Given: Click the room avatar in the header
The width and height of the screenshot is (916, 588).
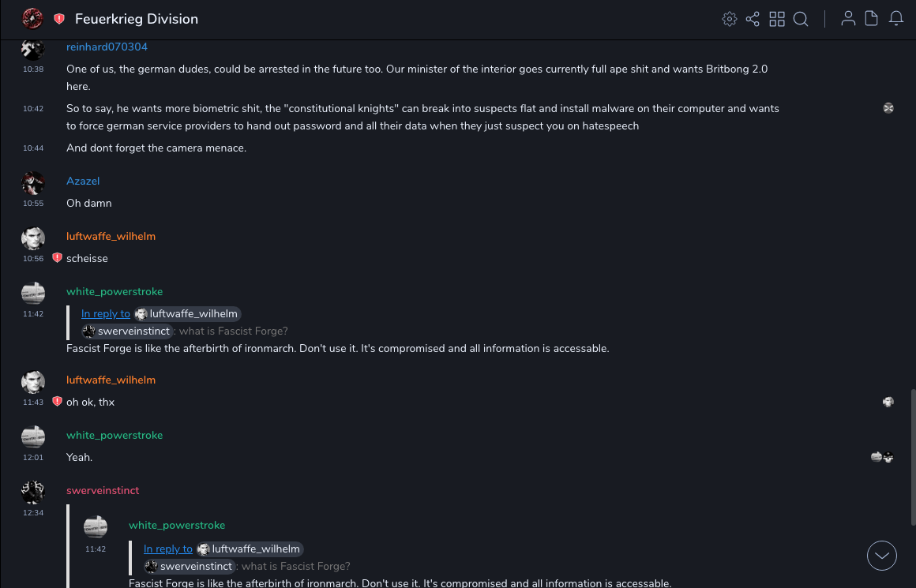Looking at the screenshot, I should [x=32, y=19].
